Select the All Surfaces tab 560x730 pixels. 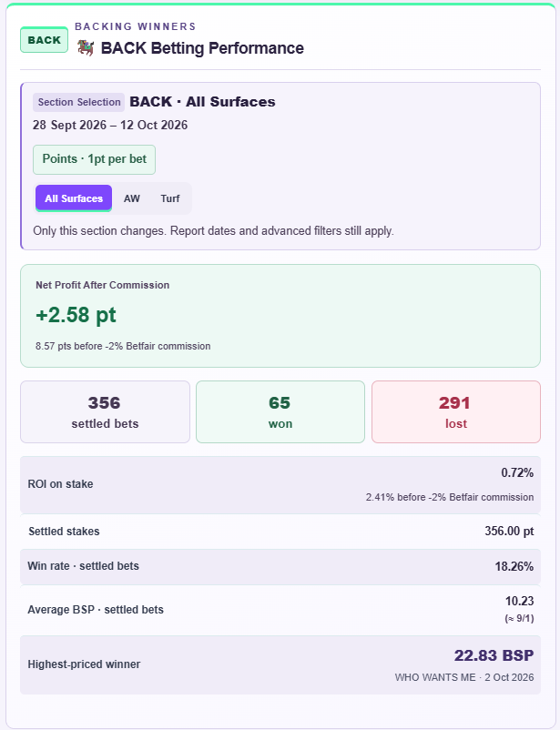coord(74,198)
